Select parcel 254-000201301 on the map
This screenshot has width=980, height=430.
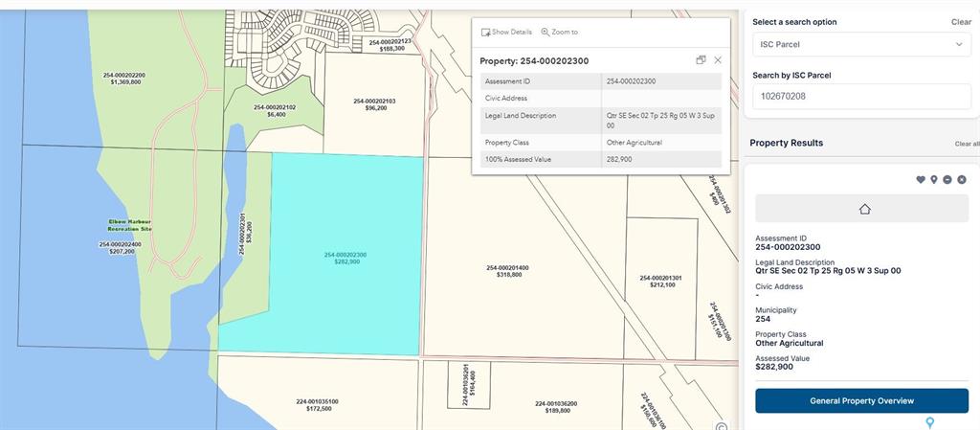(x=660, y=282)
